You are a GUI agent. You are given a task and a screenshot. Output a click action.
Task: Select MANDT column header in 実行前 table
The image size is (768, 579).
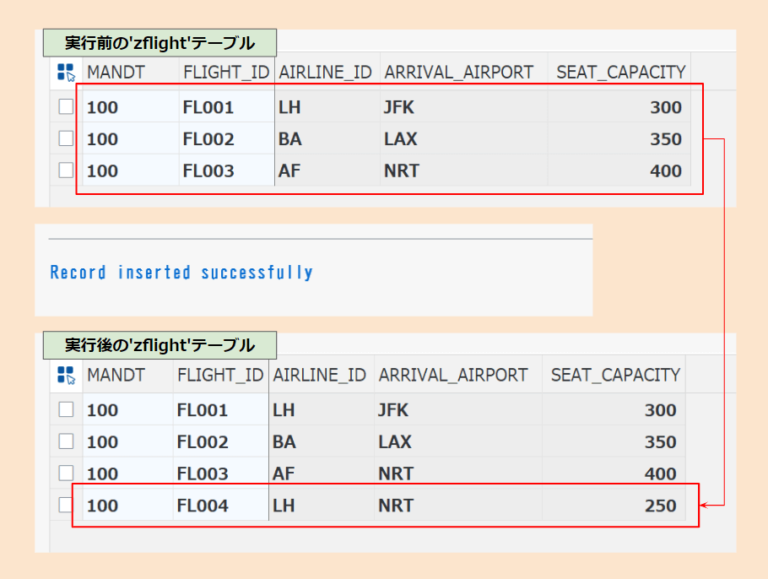click(116, 72)
